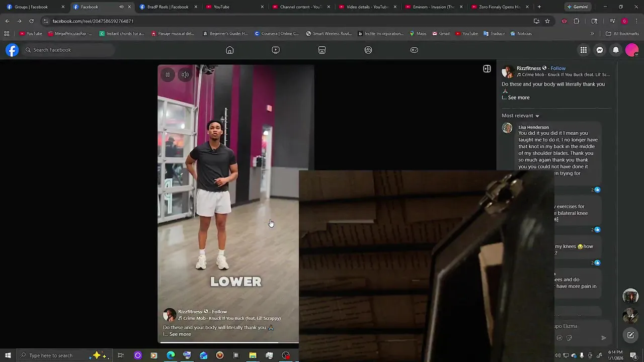Insert a sticker in the comment
Image resolution: width=644 pixels, height=362 pixels.
[x=569, y=338]
